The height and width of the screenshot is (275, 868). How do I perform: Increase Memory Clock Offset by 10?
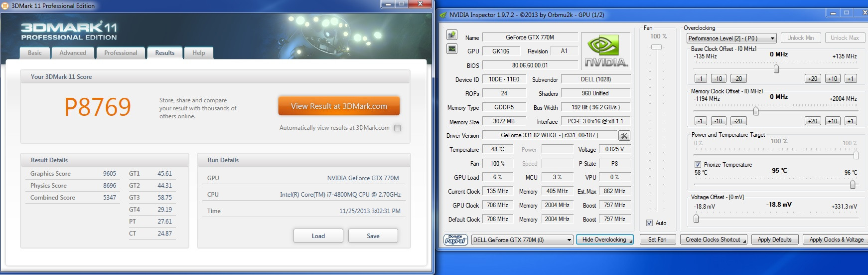pos(832,121)
